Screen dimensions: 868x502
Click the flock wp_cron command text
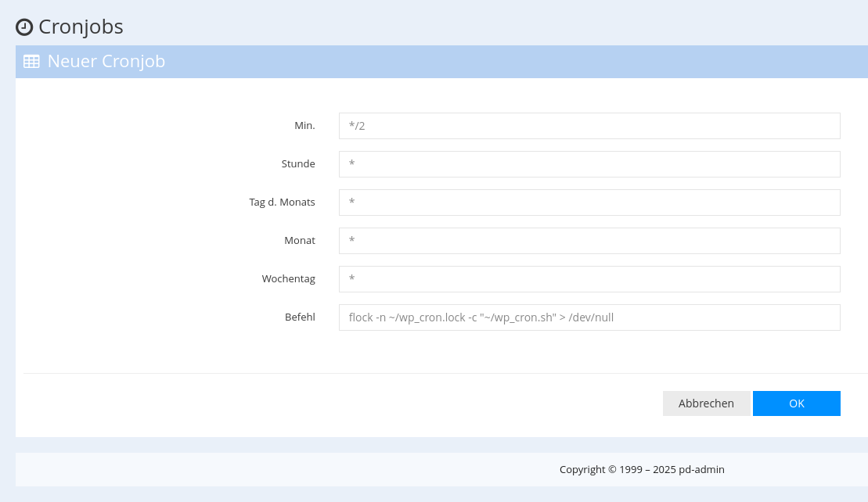pos(481,317)
